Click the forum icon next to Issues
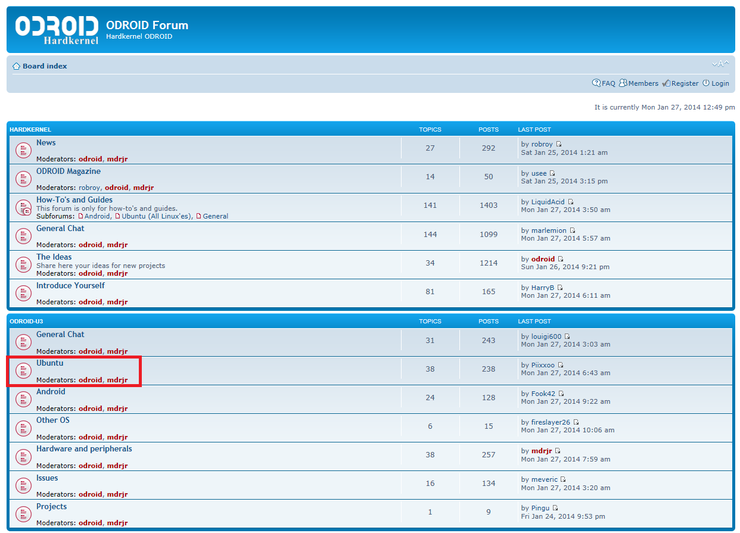The height and width of the screenshot is (533, 740). tap(23, 485)
